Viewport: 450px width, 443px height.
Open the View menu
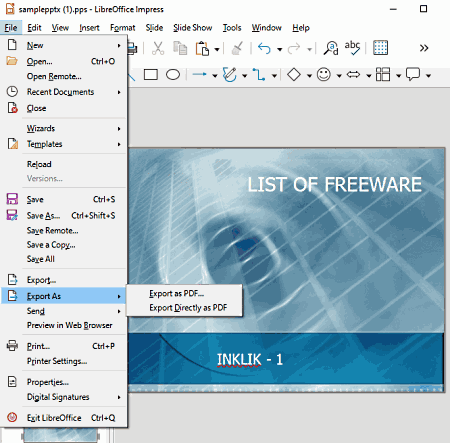click(60, 28)
